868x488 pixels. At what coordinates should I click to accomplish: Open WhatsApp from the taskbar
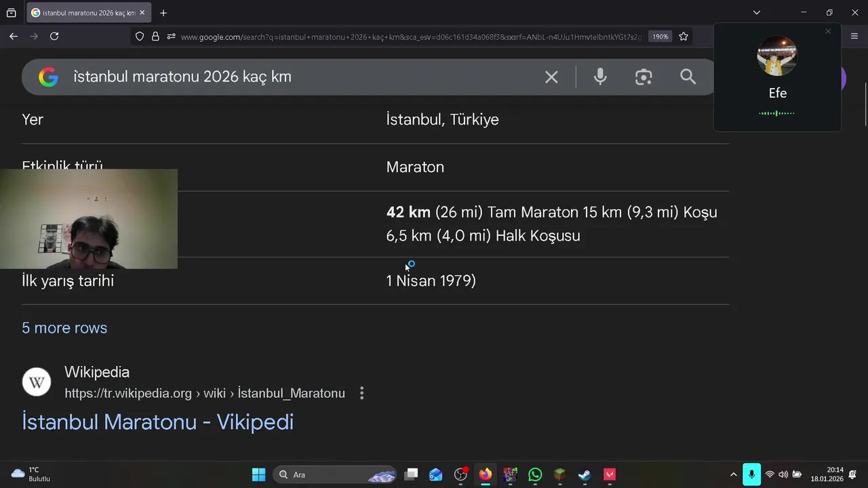click(x=535, y=474)
